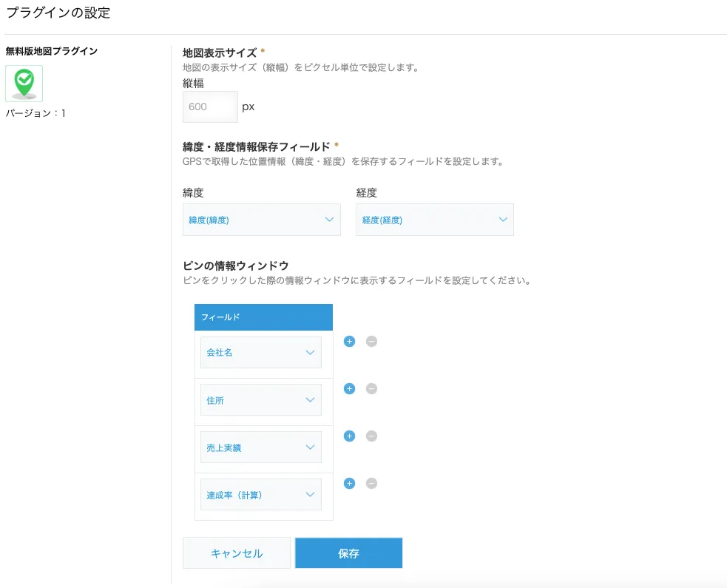Remove the 会社名 field row
The width and height of the screenshot is (727, 588).
371,342
